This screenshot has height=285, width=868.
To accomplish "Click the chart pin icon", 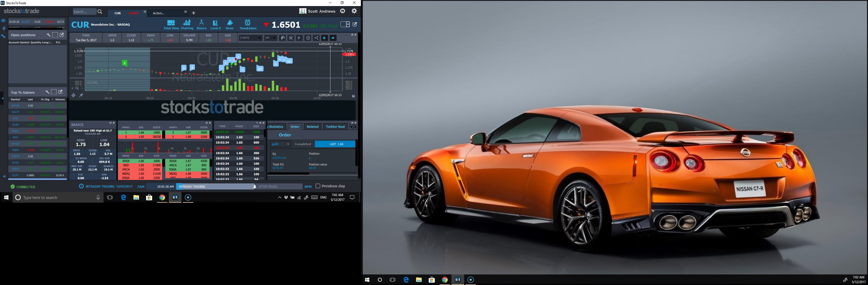I will (81, 96).
